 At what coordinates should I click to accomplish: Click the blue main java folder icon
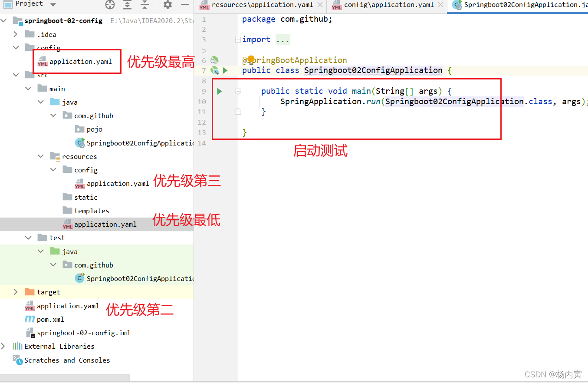point(55,102)
